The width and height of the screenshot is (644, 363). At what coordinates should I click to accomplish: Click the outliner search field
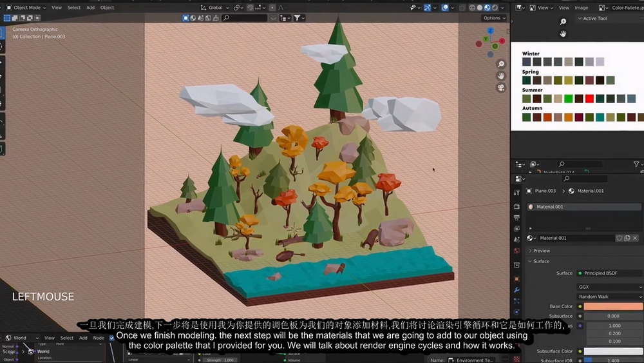(580, 164)
